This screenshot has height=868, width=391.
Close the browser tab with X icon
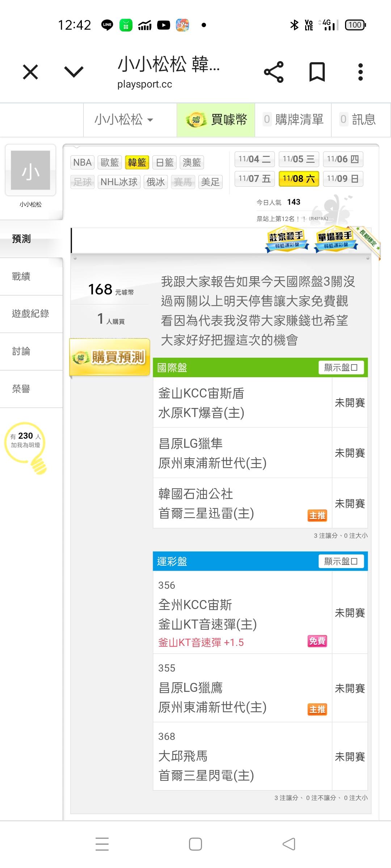point(30,72)
